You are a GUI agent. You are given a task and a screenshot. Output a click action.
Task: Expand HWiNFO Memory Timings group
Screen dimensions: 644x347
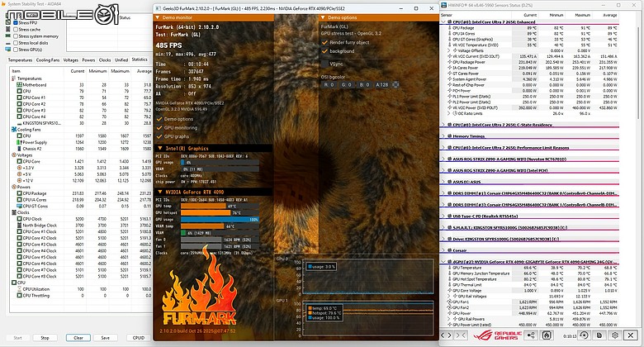(443, 136)
